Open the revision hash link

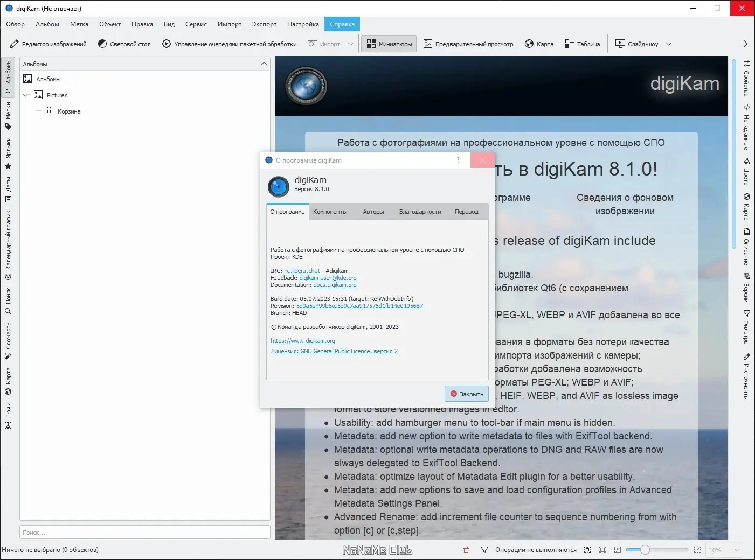359,306
